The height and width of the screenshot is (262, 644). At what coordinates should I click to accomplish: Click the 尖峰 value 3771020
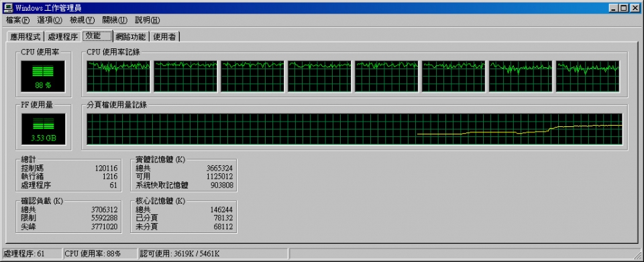pyautogui.click(x=105, y=226)
